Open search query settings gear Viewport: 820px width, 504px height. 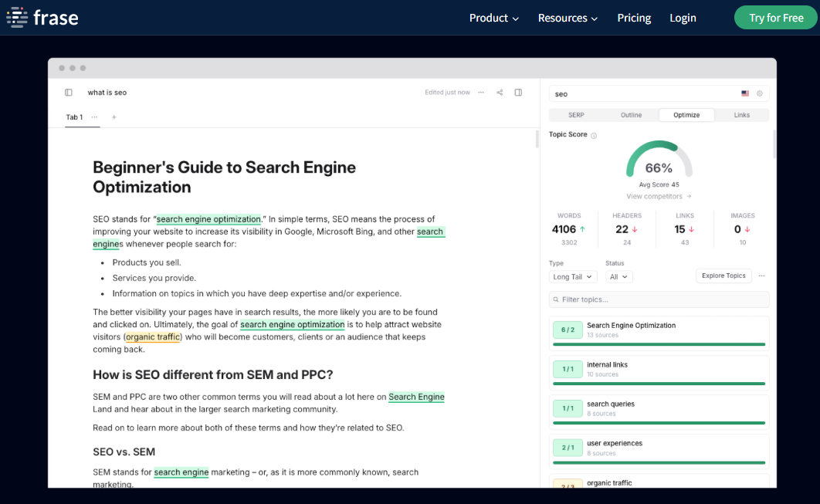[760, 93]
